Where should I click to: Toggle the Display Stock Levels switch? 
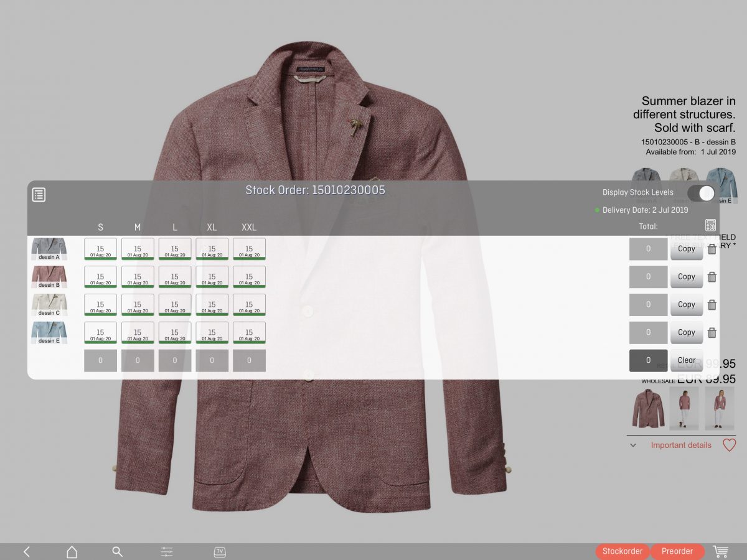click(x=701, y=193)
